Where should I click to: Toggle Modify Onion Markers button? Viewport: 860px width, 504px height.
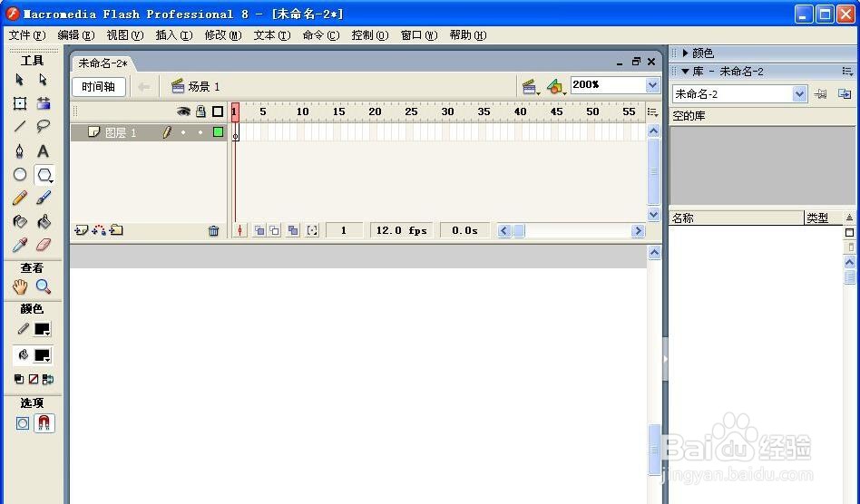[312, 230]
